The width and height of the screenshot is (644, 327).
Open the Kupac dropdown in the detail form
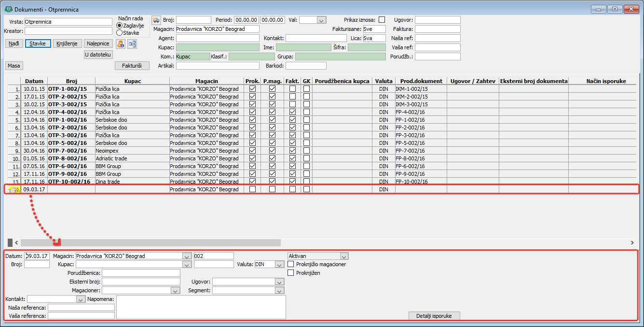click(x=187, y=265)
